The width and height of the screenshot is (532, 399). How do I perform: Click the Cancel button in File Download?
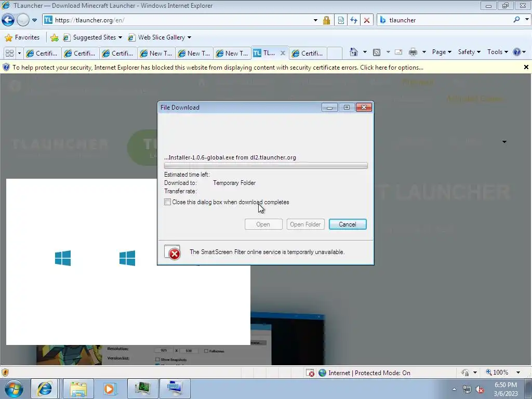coord(348,224)
